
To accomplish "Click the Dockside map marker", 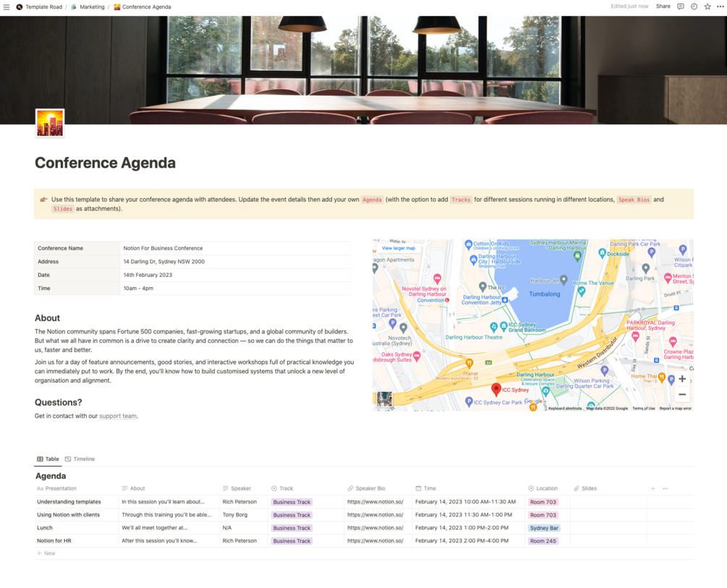I will (602, 252).
